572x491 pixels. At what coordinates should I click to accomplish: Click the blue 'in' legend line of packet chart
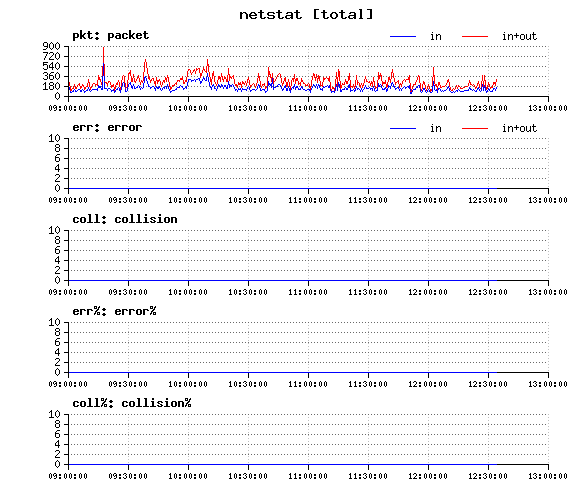click(x=403, y=36)
